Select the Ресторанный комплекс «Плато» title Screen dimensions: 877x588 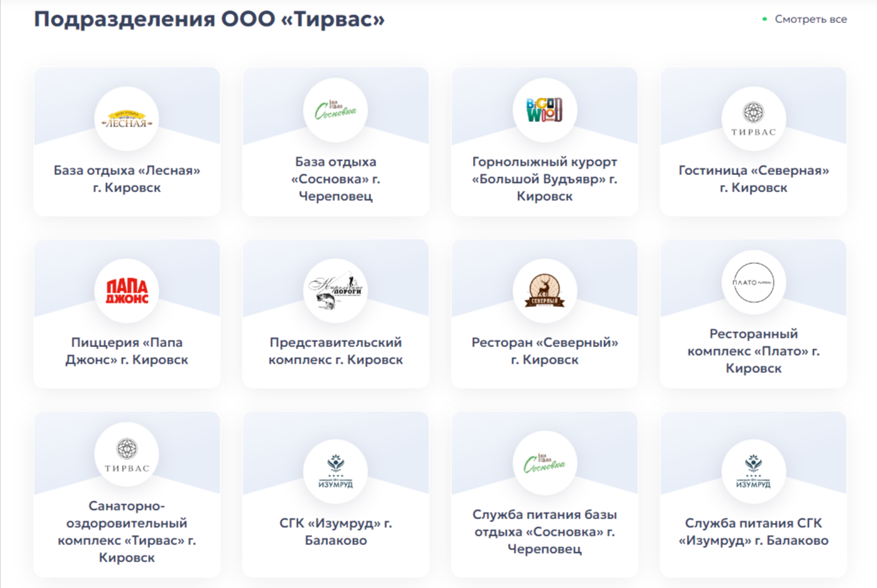coord(753,351)
